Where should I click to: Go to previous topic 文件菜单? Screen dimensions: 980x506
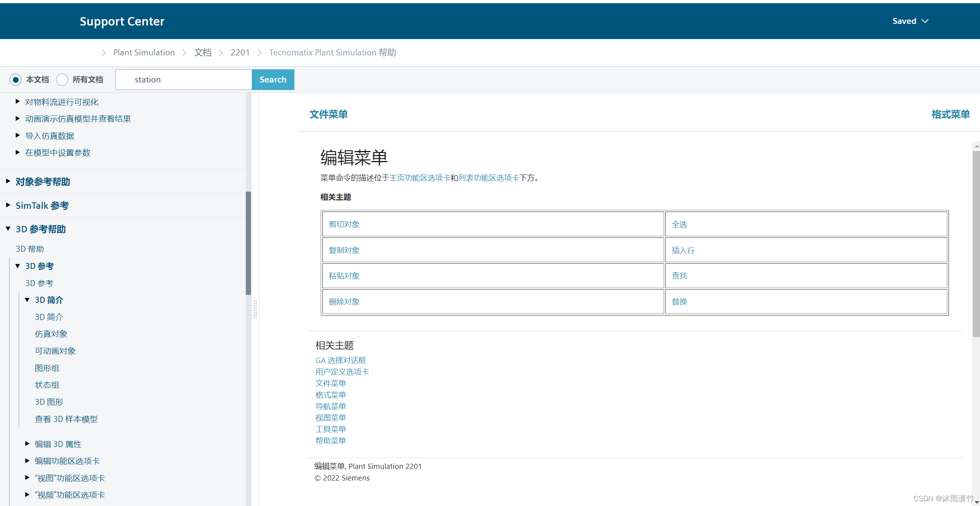(x=328, y=114)
